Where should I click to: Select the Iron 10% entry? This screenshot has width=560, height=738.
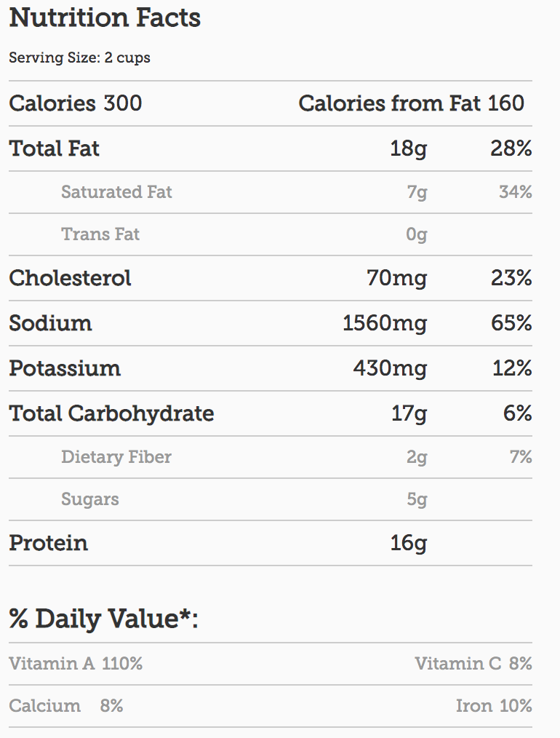coord(494,706)
